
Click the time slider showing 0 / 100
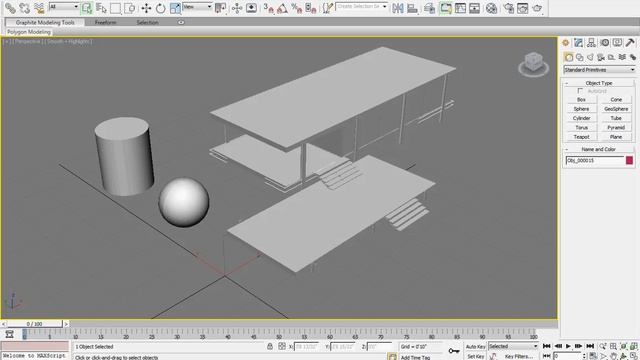click(x=35, y=324)
